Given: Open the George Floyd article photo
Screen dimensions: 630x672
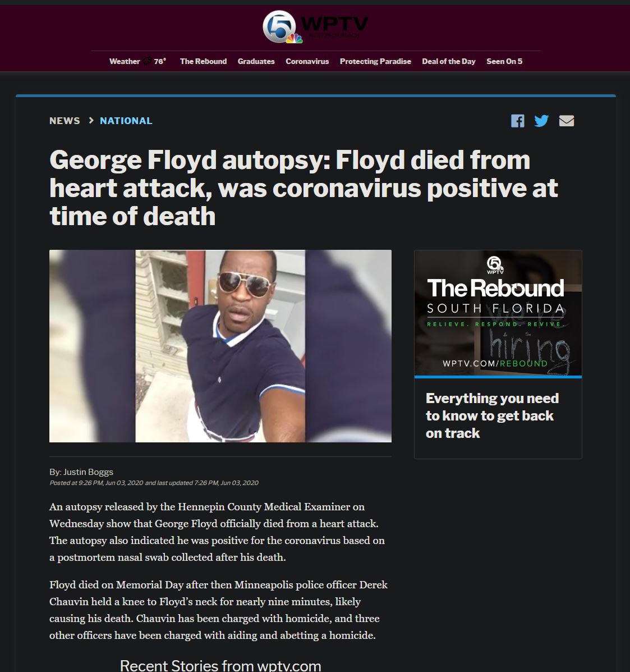Looking at the screenshot, I should point(220,346).
